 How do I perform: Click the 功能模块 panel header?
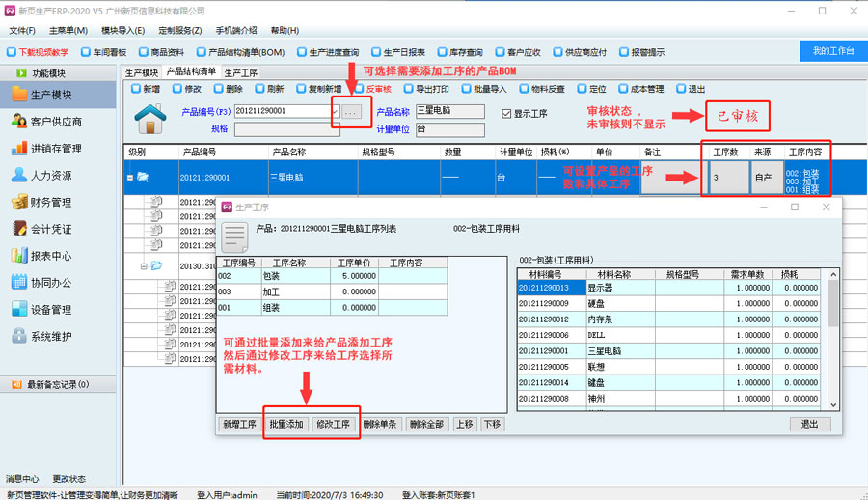(58, 73)
